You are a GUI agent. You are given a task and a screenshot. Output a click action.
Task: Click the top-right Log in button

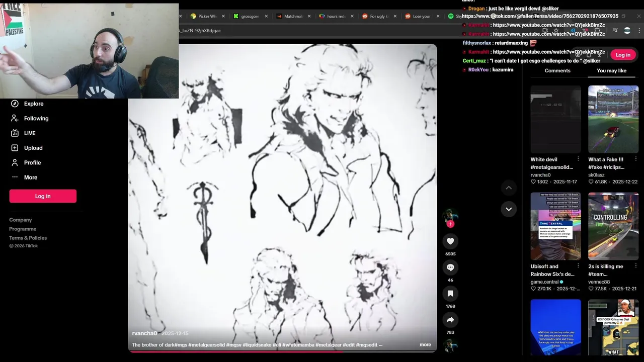click(623, 55)
